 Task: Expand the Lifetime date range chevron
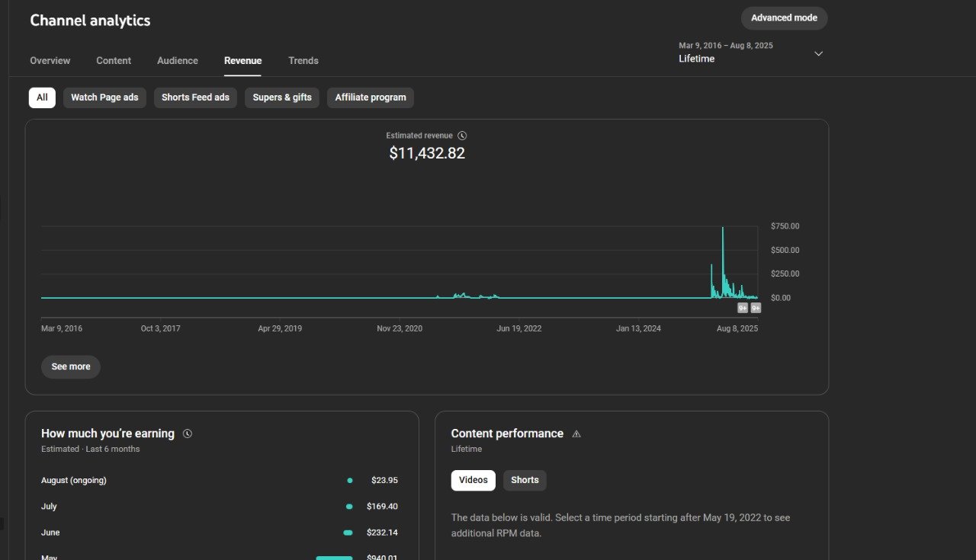[x=818, y=53]
